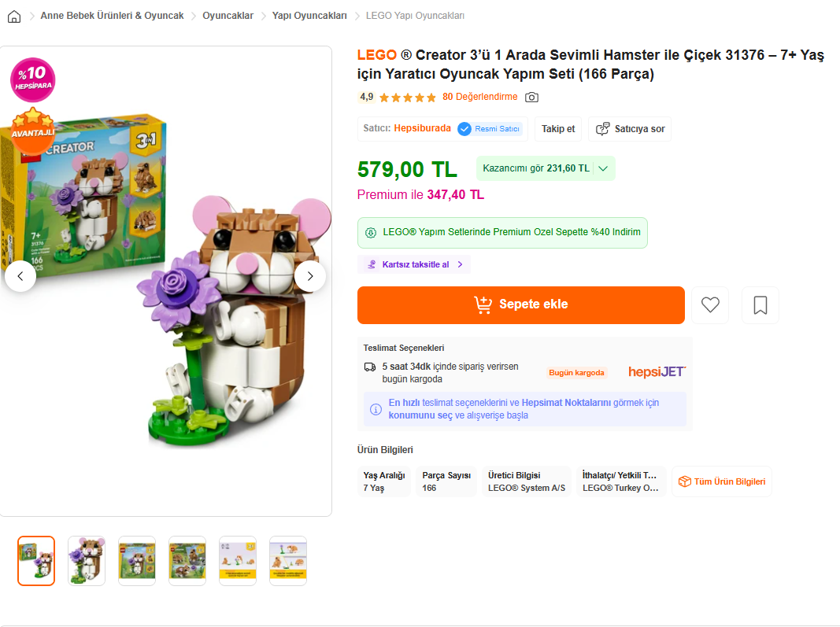Go to the home icon in breadcrumb

pos(14,17)
